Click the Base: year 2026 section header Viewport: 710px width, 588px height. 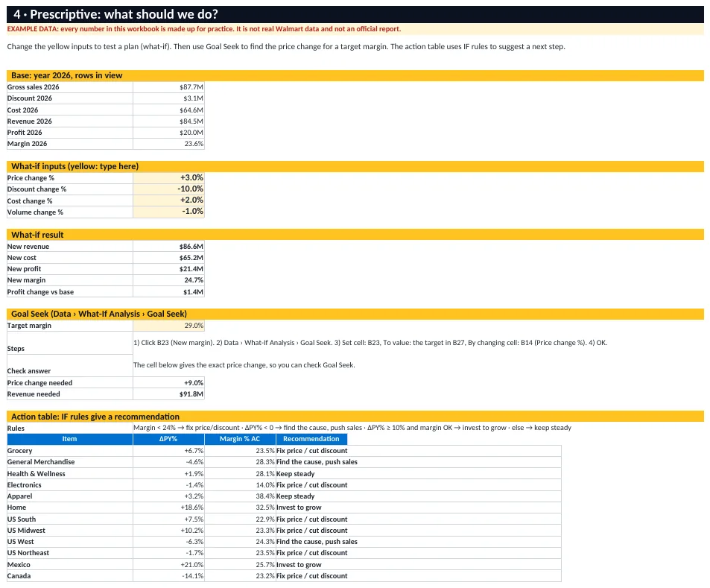pyautogui.click(x=355, y=76)
